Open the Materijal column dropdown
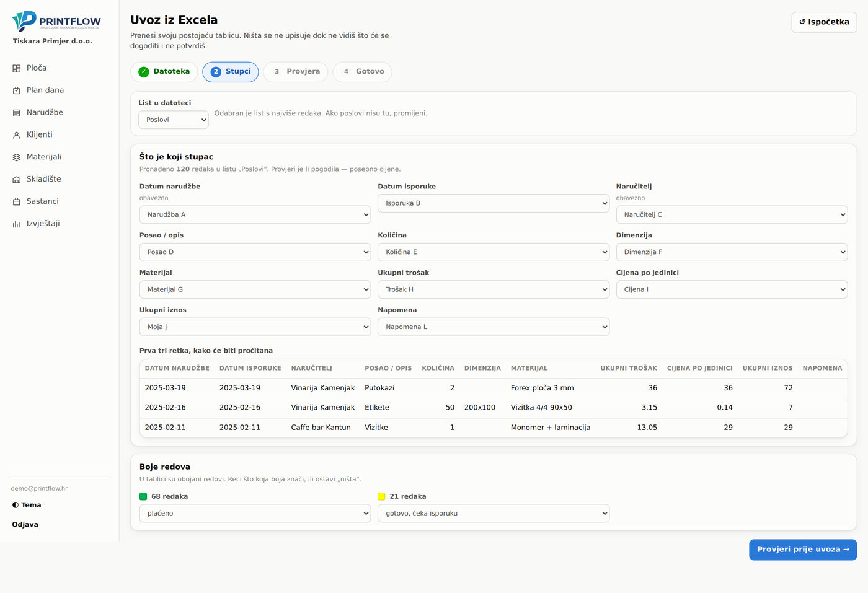Screen dimensions: 868x593 coord(255,289)
